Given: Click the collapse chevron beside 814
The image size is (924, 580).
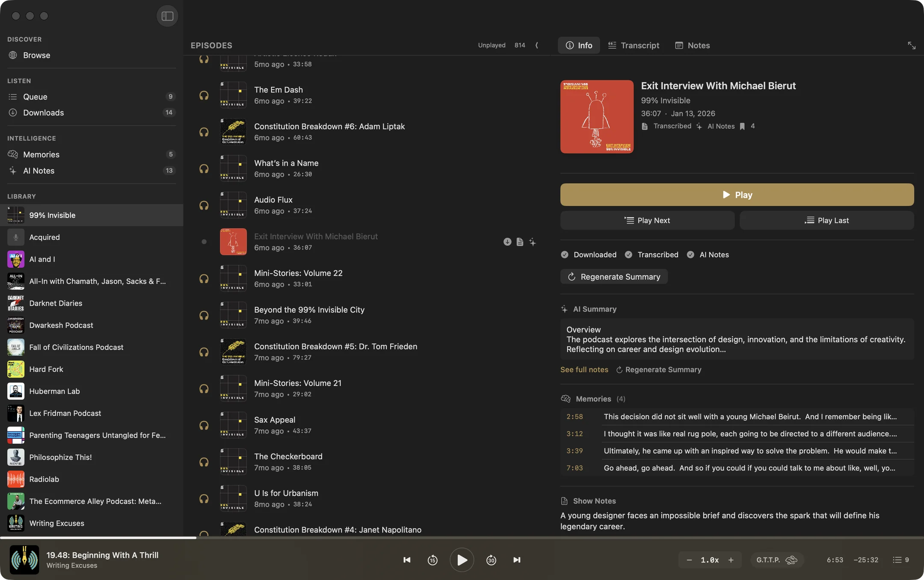Looking at the screenshot, I should [537, 45].
